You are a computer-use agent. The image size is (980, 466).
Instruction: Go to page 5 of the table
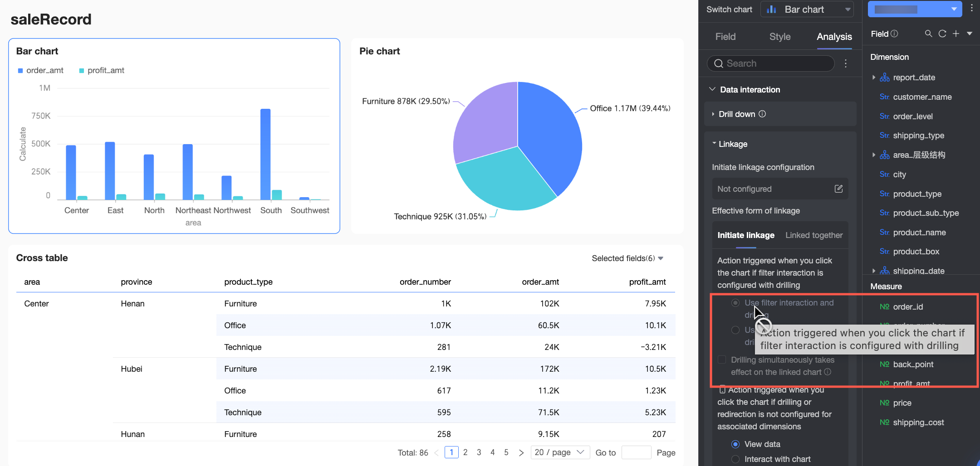(x=506, y=452)
